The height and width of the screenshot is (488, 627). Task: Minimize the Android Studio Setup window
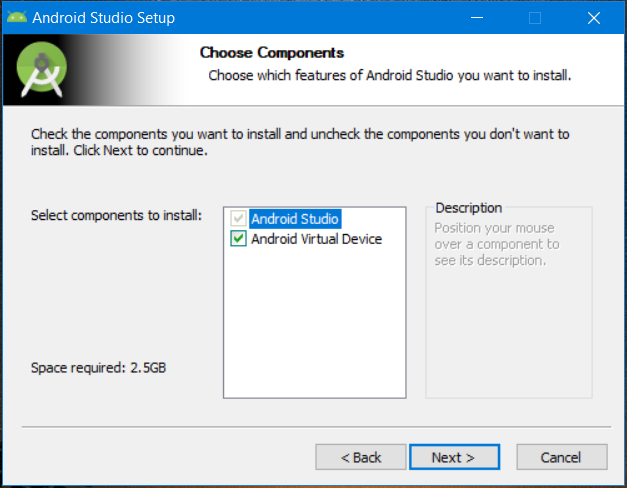tap(479, 18)
